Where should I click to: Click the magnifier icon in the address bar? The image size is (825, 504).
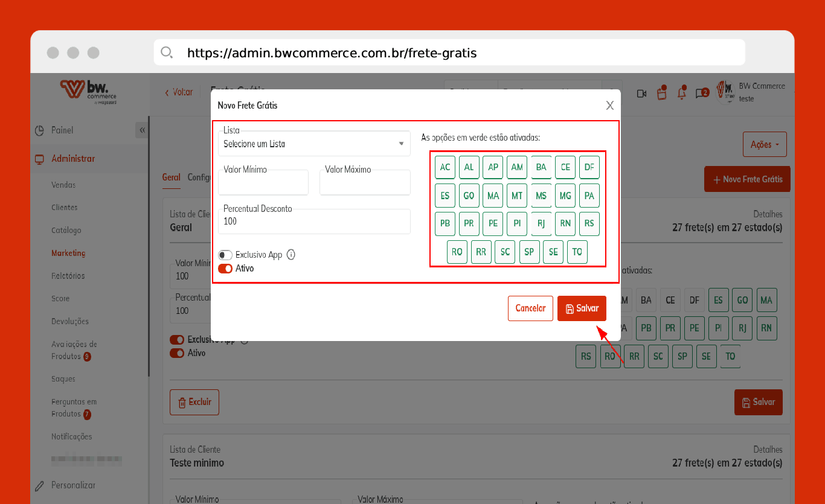tap(167, 53)
